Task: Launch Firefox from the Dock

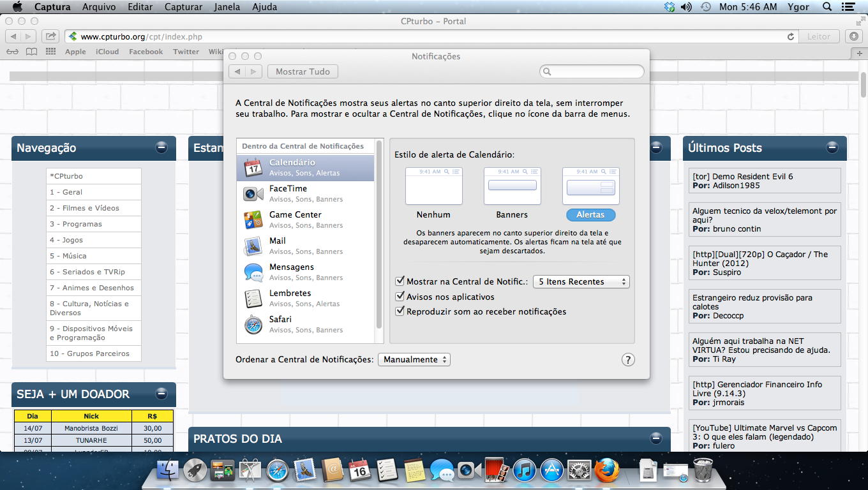Action: (607, 471)
